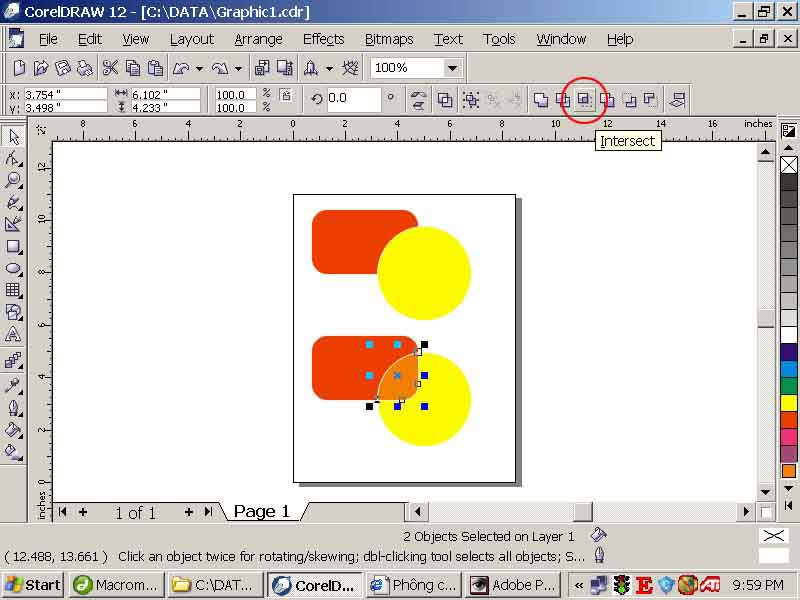
Task: Click the No Color X swatch
Action: 788,165
